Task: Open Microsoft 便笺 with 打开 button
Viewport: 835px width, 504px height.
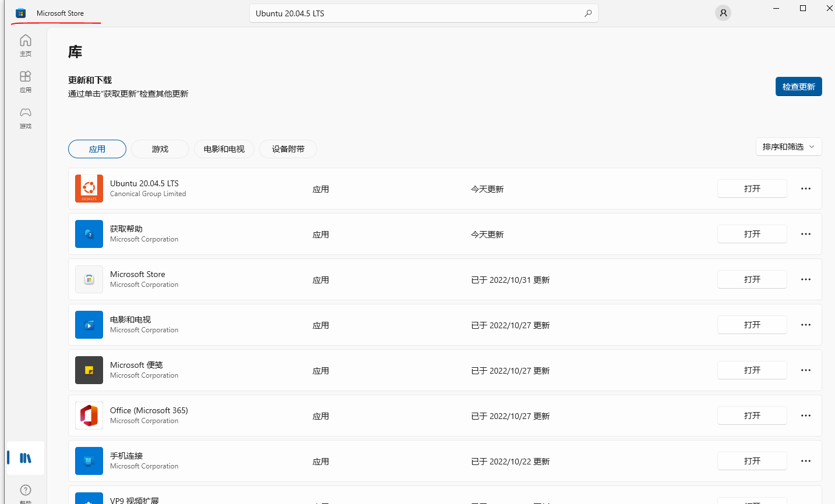Action: click(x=752, y=370)
